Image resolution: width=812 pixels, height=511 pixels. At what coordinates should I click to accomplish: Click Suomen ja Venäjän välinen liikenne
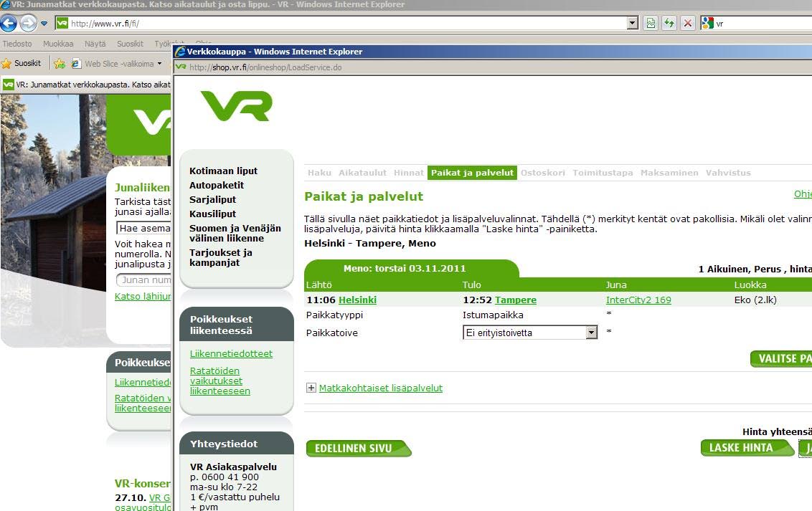click(x=235, y=233)
